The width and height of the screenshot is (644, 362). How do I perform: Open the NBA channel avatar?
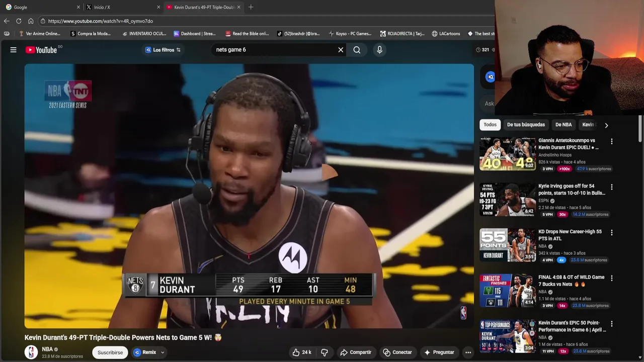coord(31,352)
